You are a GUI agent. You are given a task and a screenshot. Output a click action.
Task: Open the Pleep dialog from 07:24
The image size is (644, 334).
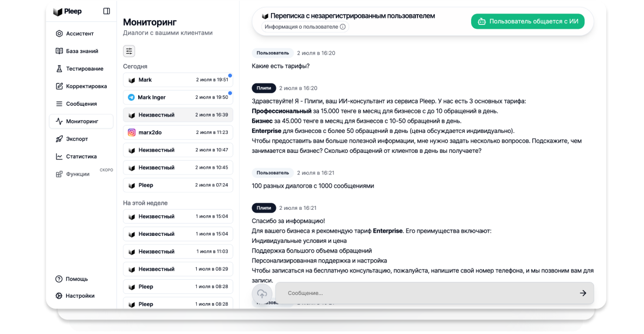coord(178,185)
